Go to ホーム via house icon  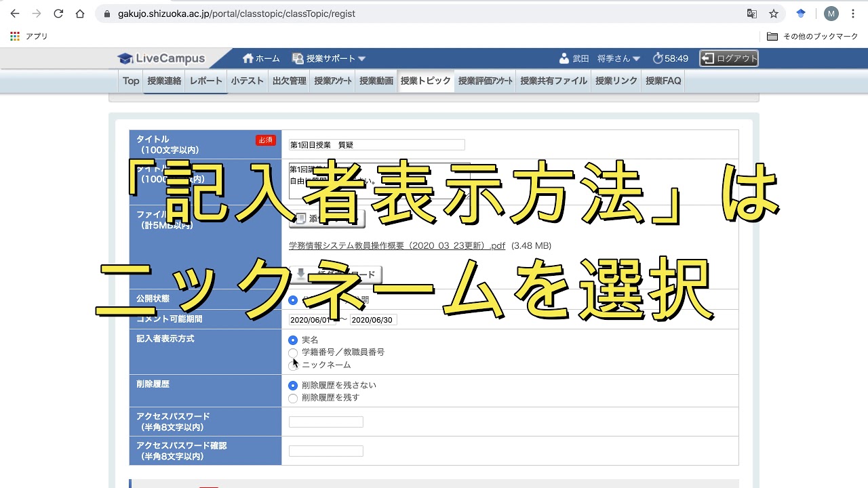(x=261, y=58)
